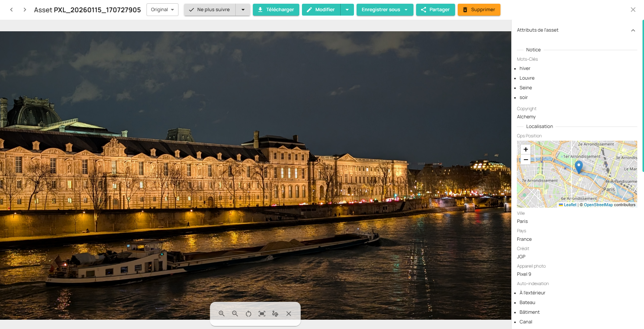Viewport: 644px width, 329px height.
Task: Click the magnifier plus icon on image toolbar
Action: pyautogui.click(x=222, y=314)
